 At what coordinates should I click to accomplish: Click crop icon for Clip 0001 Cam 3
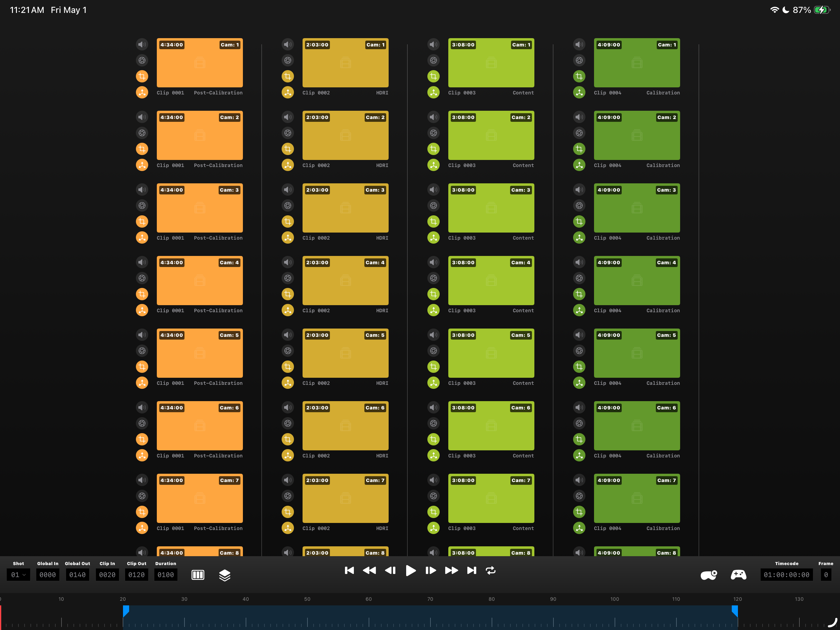142,221
